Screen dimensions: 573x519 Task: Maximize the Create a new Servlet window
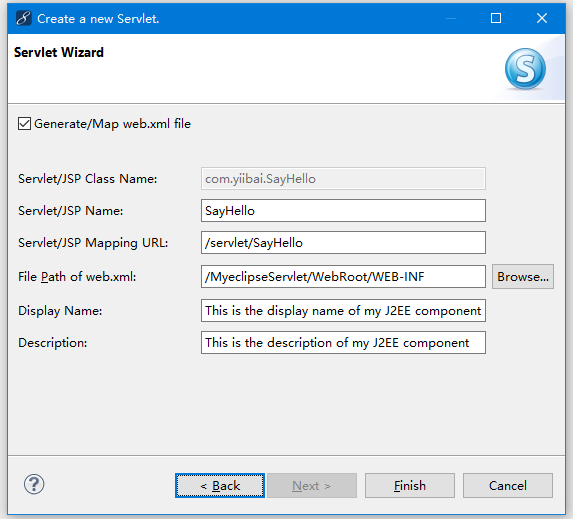tap(496, 18)
